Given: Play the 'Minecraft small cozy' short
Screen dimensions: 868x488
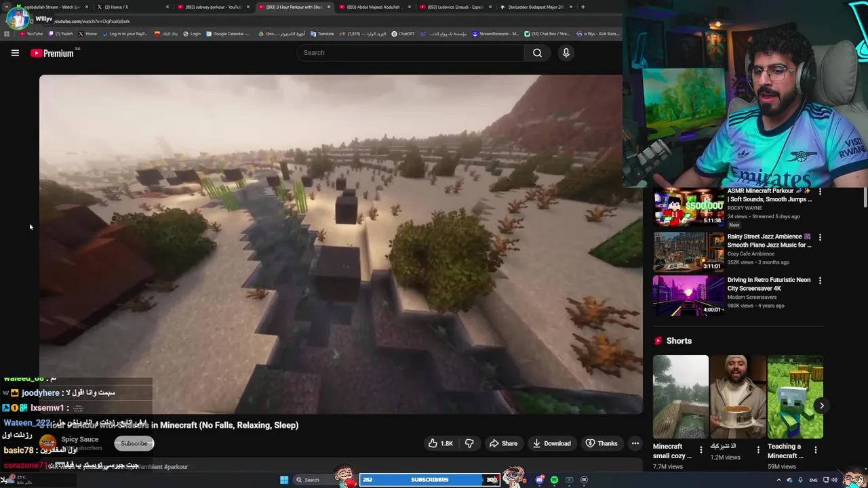Looking at the screenshot, I should click(x=680, y=397).
